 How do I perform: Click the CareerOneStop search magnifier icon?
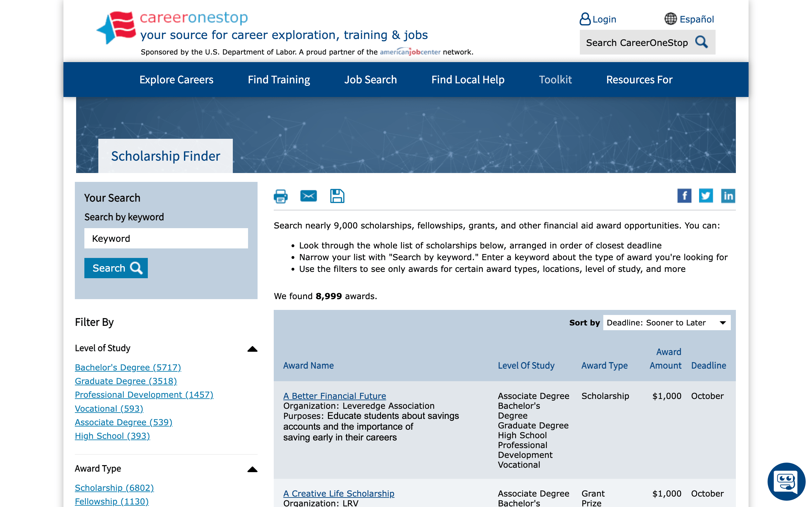(x=701, y=42)
